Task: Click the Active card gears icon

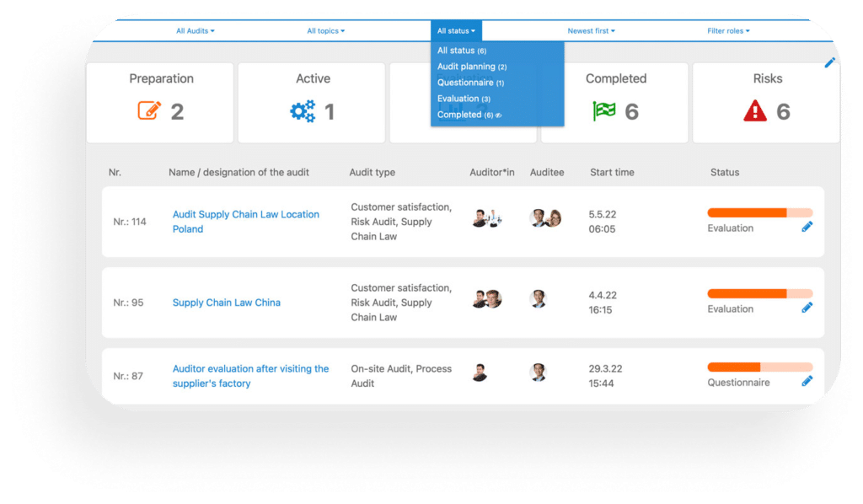Action: click(x=303, y=111)
